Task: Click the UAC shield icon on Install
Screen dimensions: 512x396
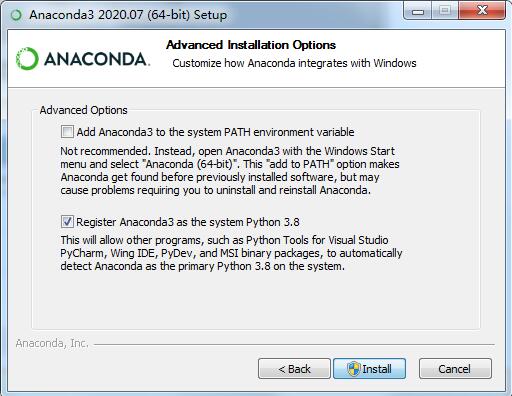Action: point(353,369)
